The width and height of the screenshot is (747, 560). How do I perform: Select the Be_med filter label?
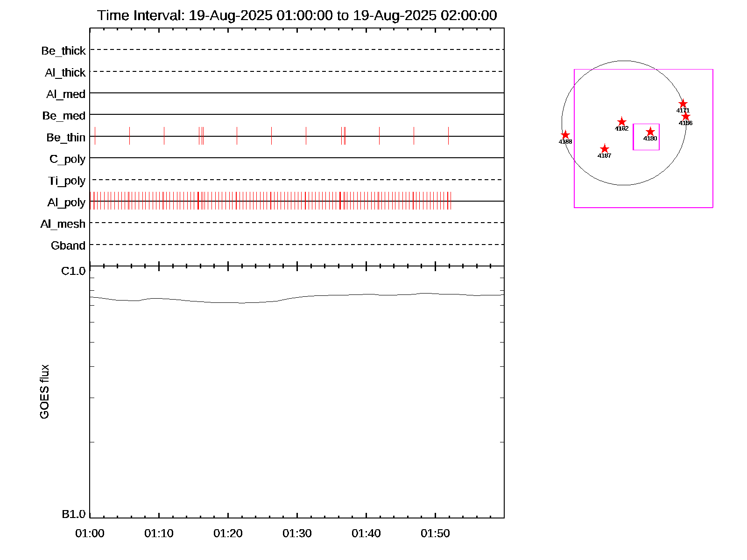point(64,116)
